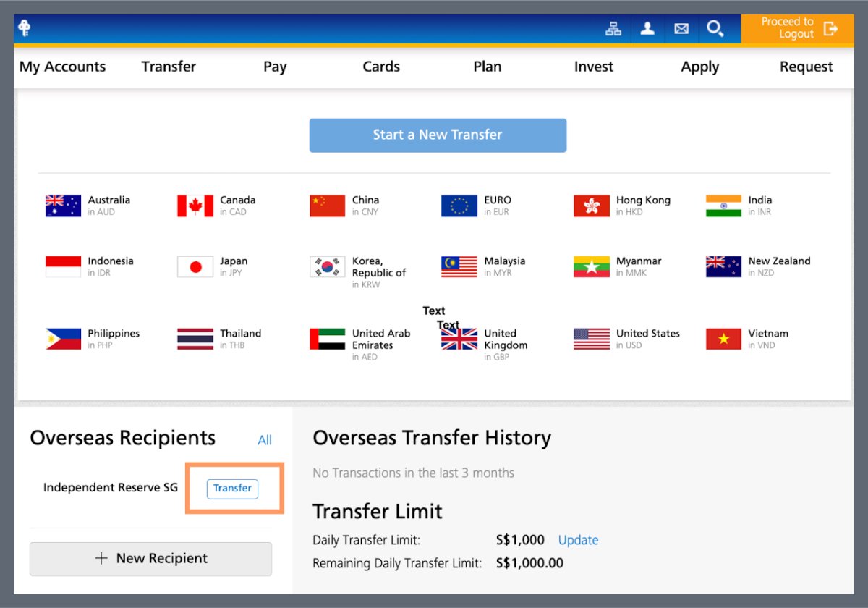Open the mail inbox envelope icon

point(681,29)
